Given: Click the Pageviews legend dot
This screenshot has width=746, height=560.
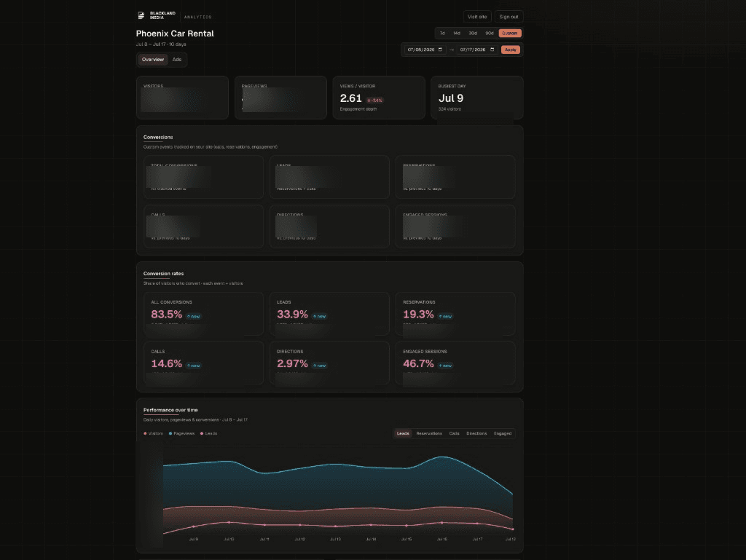Looking at the screenshot, I should click(170, 433).
